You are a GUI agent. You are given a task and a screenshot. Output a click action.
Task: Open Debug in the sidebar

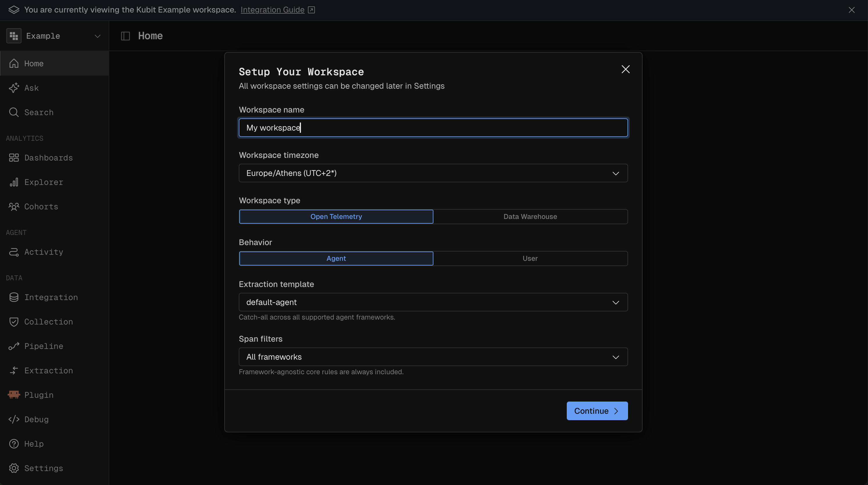tap(54, 419)
